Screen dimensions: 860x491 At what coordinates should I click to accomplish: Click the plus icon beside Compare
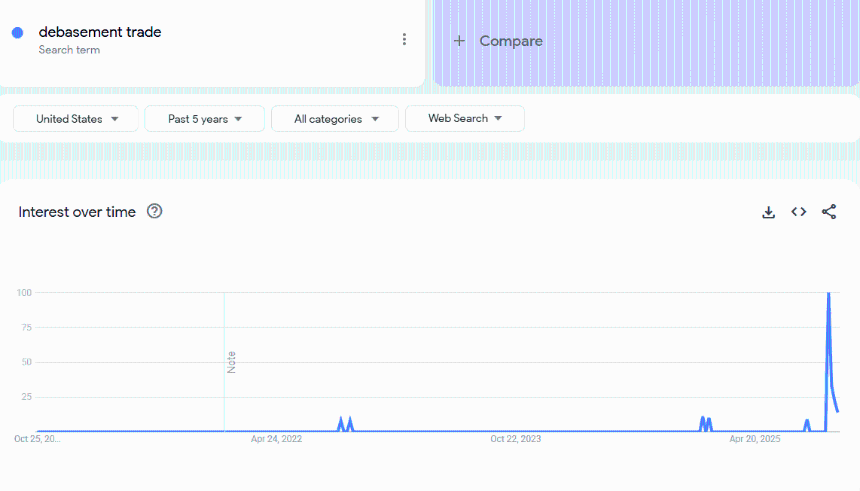(459, 41)
